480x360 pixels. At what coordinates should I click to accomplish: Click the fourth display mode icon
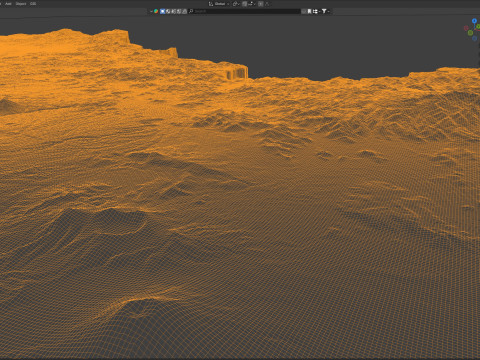(x=179, y=11)
